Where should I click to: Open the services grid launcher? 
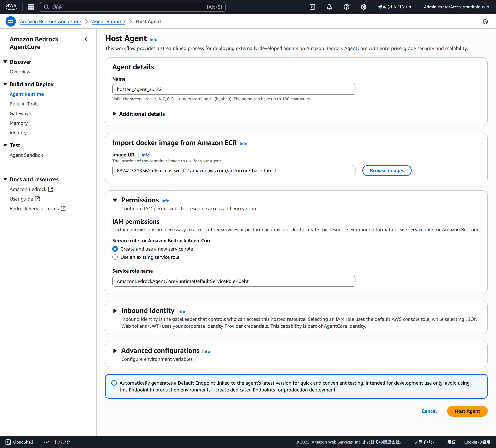click(31, 7)
